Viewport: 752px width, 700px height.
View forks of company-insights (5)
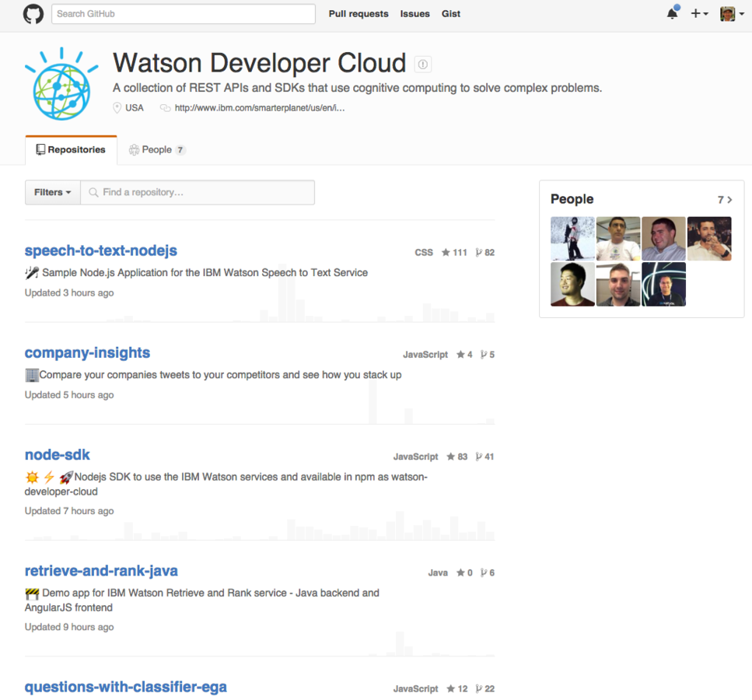point(488,355)
